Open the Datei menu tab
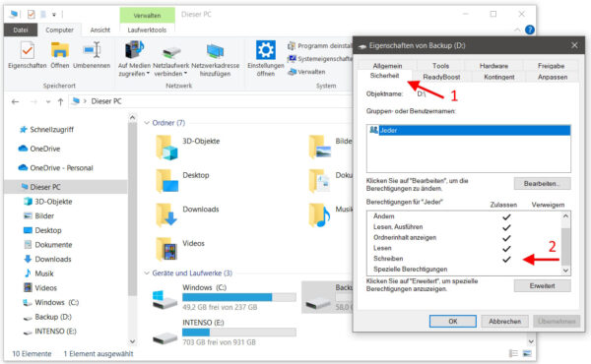Screen dimensions: 591x364 (21, 30)
